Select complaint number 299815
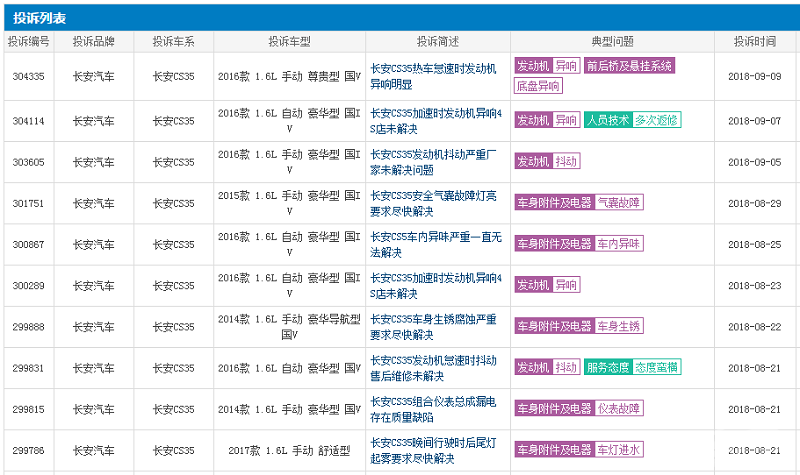Image resolution: width=800 pixels, height=475 pixels. (x=29, y=410)
